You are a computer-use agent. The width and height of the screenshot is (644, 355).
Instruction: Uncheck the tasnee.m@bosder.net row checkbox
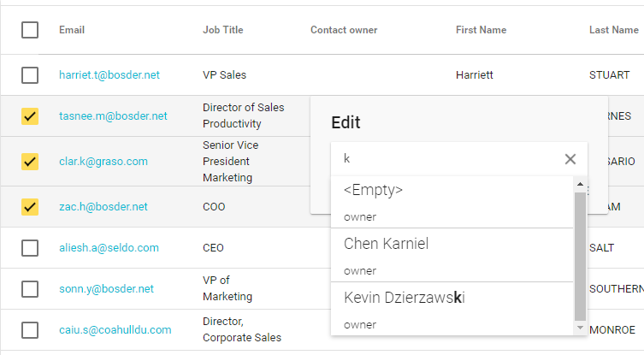coord(30,116)
